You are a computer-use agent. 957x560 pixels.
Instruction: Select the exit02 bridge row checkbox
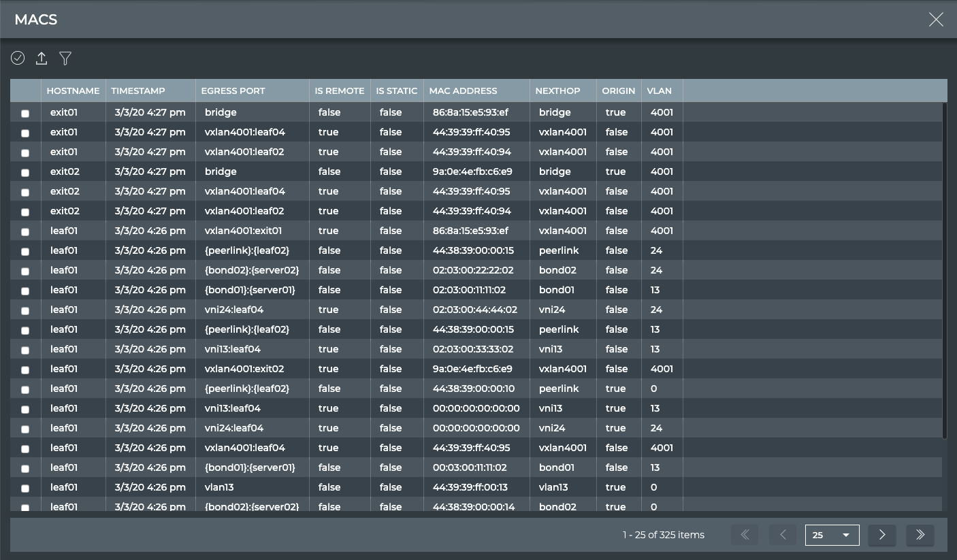(x=25, y=173)
